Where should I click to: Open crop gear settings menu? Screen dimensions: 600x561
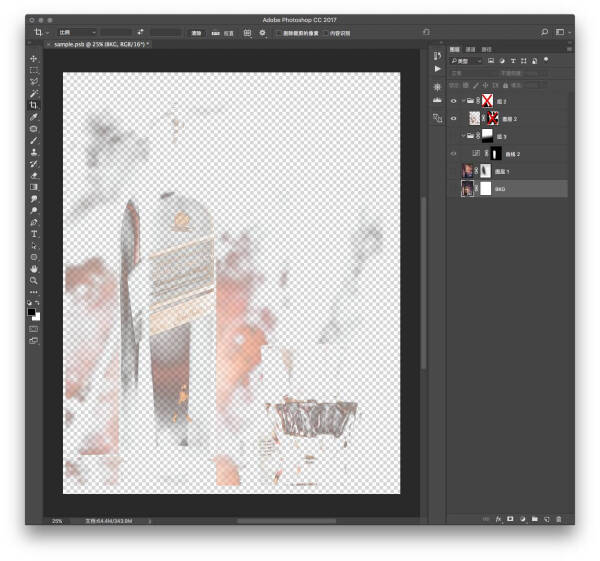[262, 33]
